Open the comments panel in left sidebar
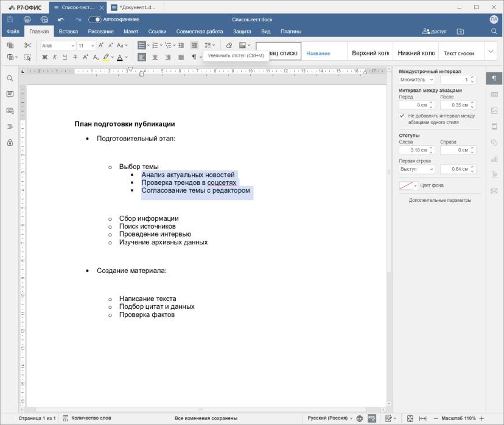 (x=10, y=94)
